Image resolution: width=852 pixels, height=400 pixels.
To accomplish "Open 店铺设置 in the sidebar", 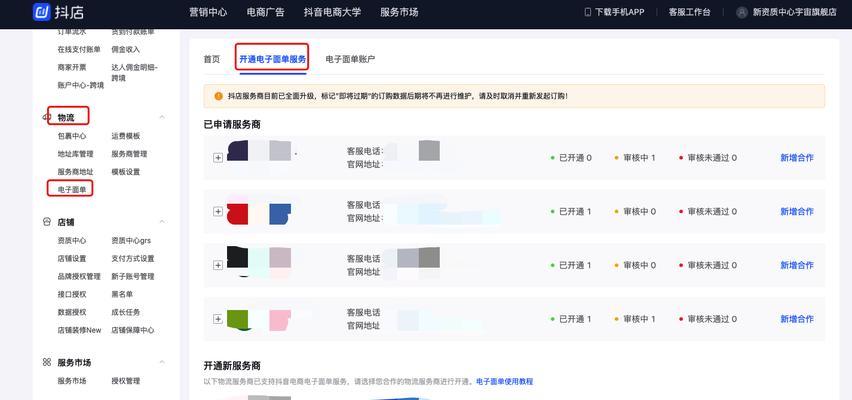I will click(x=72, y=258).
